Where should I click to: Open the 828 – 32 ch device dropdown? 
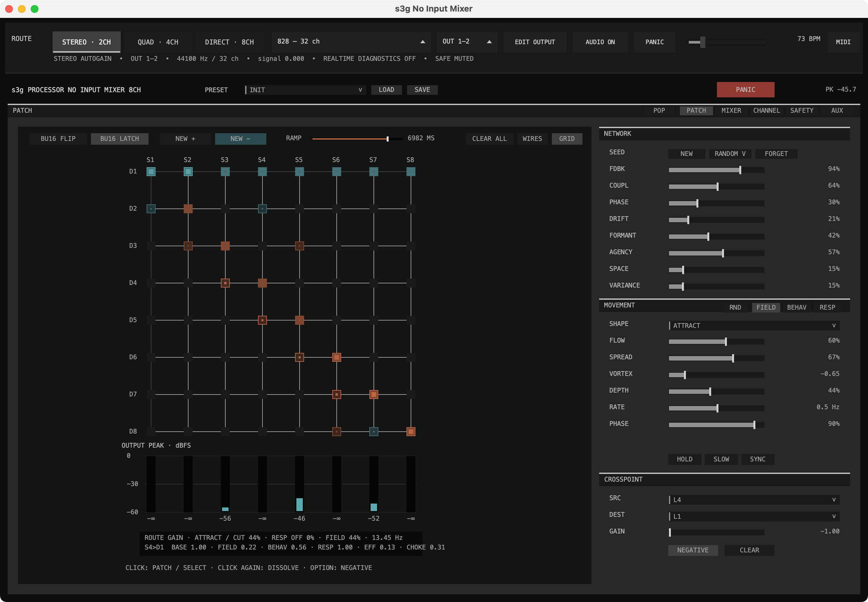coord(351,42)
